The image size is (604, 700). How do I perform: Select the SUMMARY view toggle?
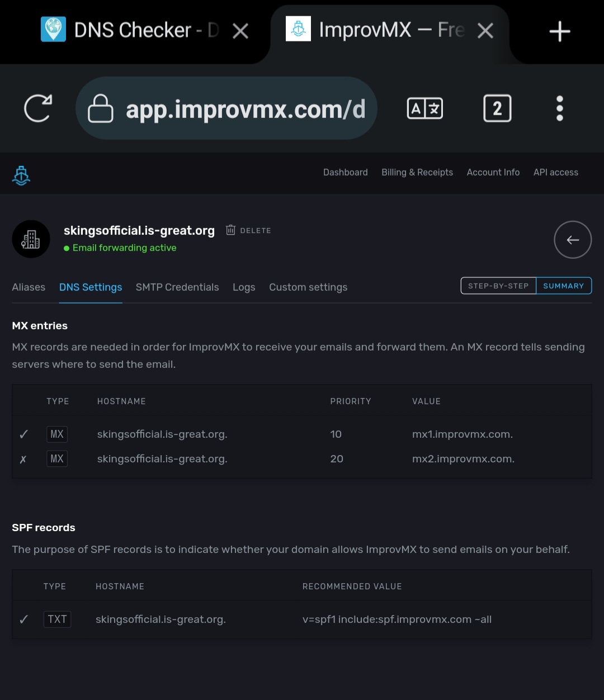click(x=564, y=286)
